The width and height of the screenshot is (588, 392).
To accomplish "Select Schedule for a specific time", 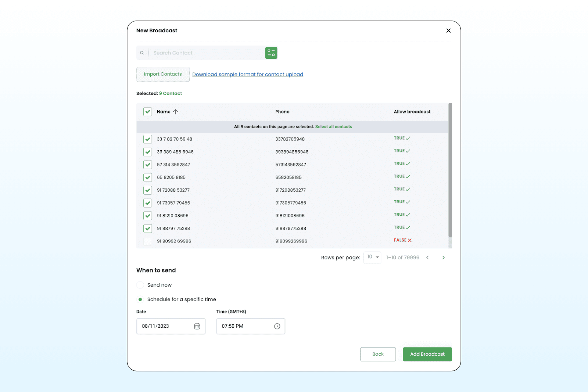I will (140, 299).
